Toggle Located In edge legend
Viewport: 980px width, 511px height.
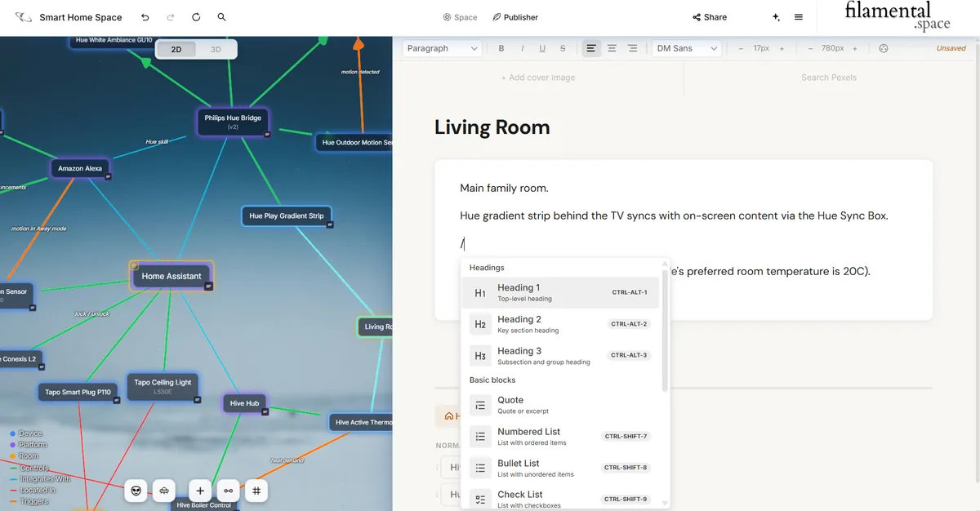[33, 491]
